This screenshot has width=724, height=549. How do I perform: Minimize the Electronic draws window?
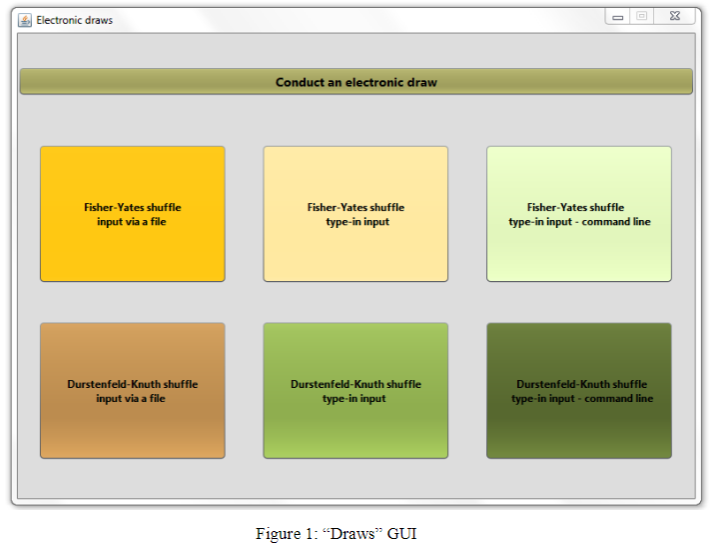(618, 17)
